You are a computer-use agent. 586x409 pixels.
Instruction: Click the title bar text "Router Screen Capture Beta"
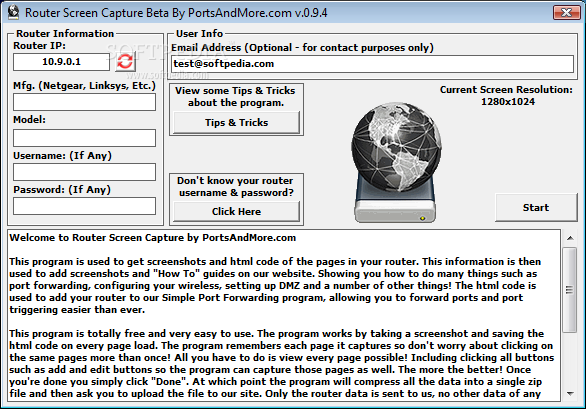click(97, 13)
